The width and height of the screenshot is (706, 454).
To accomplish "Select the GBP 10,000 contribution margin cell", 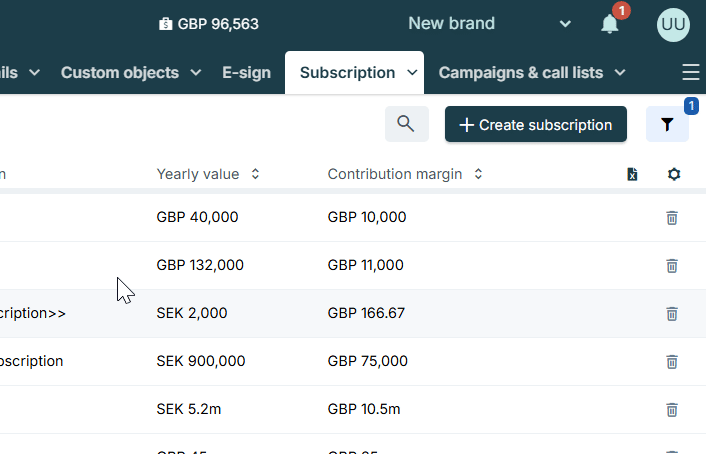I will click(x=367, y=217).
